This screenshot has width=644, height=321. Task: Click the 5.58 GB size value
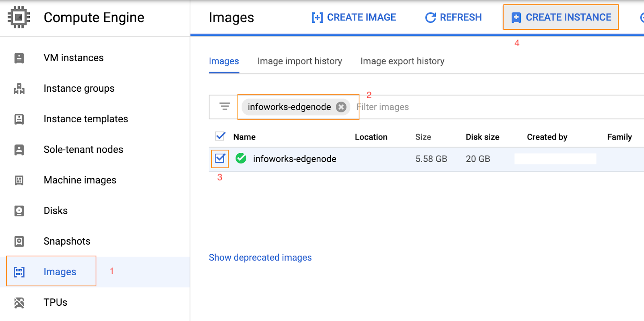[431, 159]
